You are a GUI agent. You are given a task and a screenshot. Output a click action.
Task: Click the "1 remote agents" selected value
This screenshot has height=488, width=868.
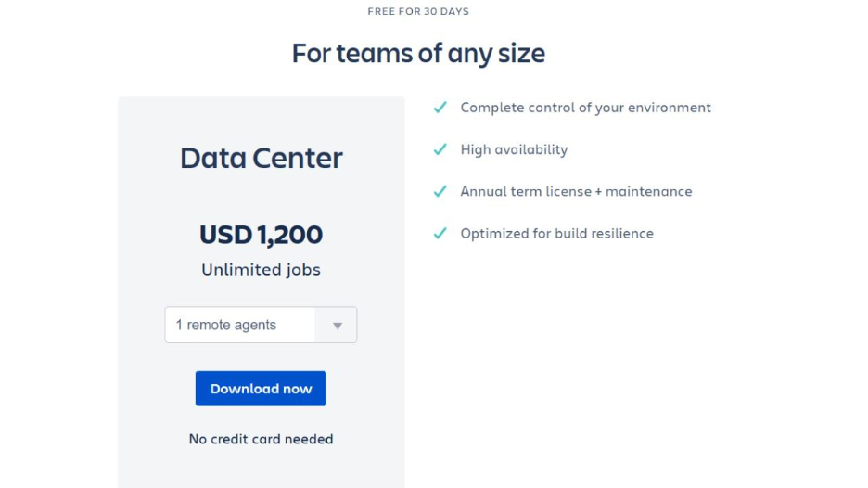click(226, 326)
